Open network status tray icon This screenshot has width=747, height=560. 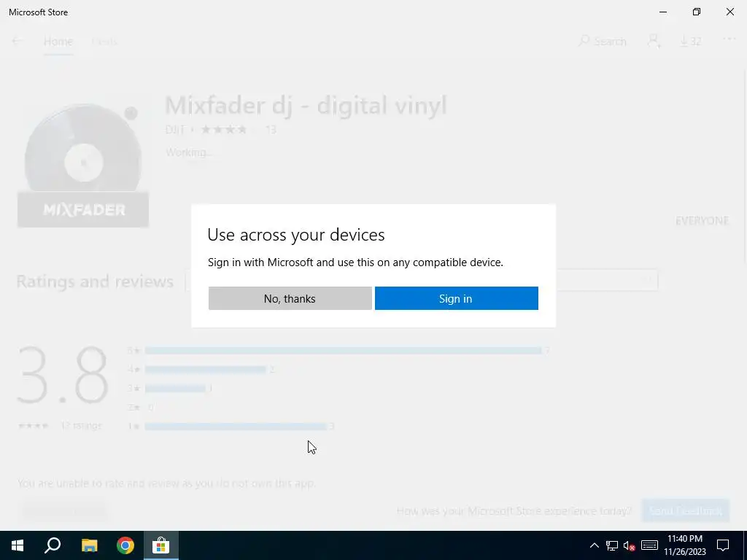coord(612,545)
